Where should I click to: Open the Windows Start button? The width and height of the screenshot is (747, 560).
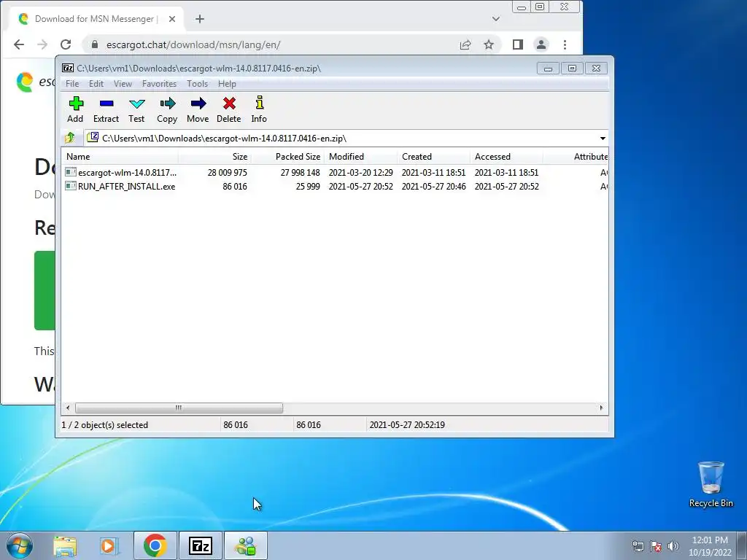19,545
